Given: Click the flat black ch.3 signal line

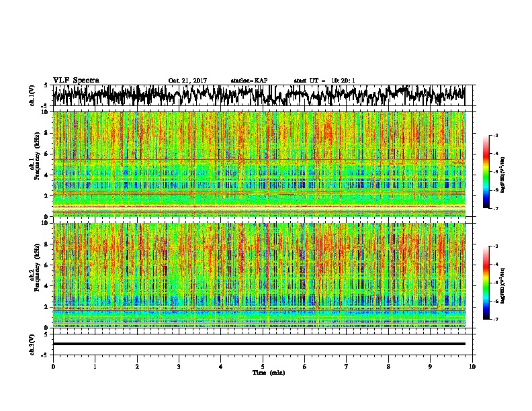Looking at the screenshot, I should [259, 344].
